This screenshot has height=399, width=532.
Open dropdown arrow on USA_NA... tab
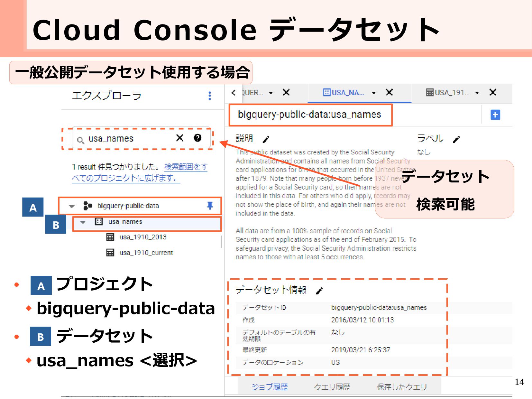tap(374, 93)
